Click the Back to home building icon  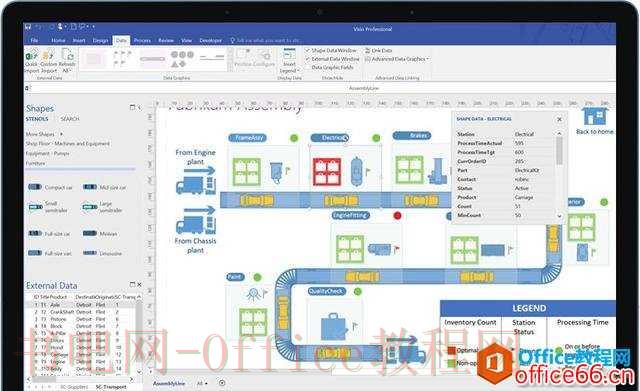pyautogui.click(x=596, y=117)
